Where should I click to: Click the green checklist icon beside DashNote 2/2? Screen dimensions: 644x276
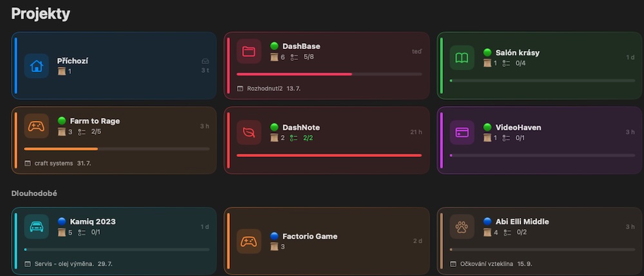click(x=294, y=138)
